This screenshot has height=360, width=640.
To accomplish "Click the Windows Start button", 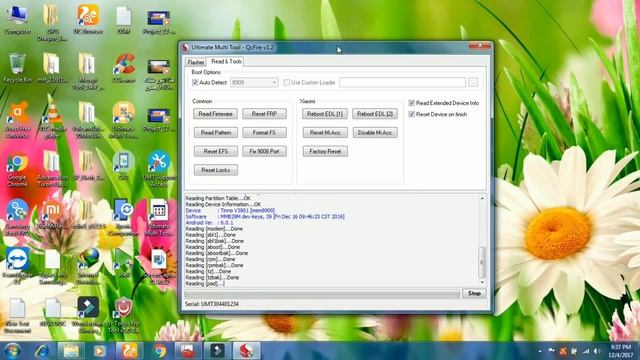I will [x=13, y=351].
